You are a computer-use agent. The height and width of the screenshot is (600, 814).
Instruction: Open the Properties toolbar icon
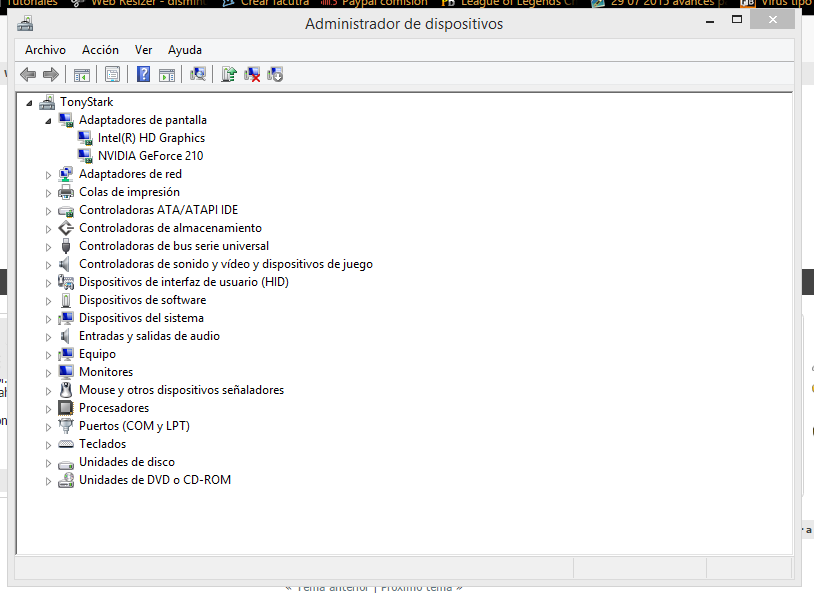113,75
